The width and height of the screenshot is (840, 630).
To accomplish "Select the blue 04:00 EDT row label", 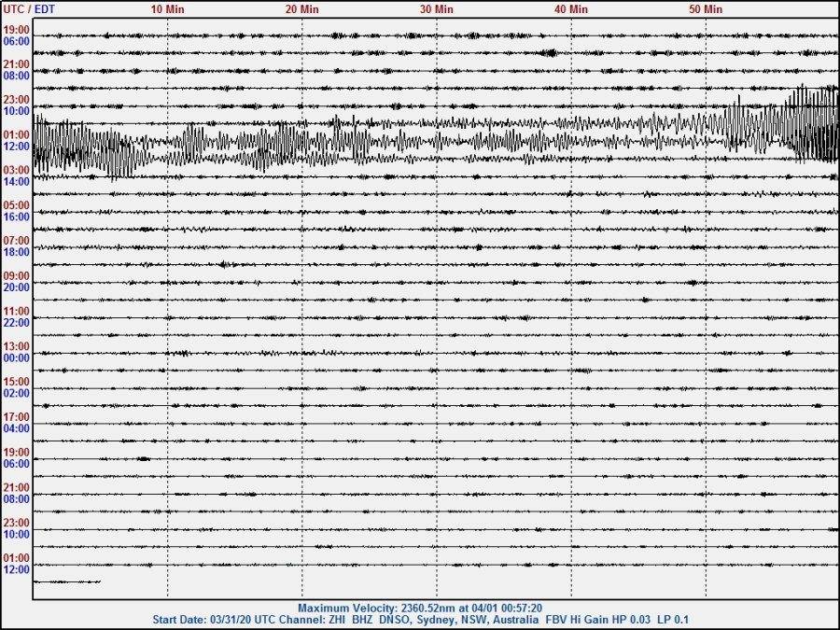I will (16, 428).
